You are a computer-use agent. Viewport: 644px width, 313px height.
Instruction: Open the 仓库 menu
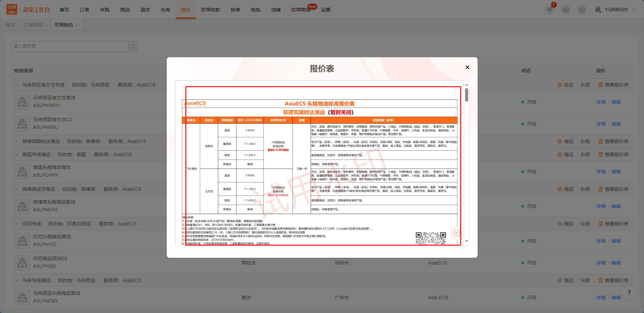(x=165, y=10)
